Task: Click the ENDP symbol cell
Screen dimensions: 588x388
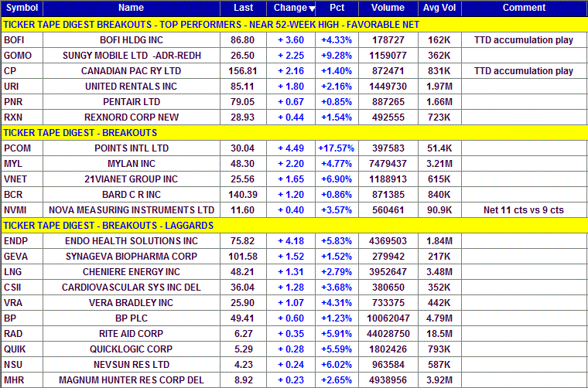Action: [x=22, y=241]
